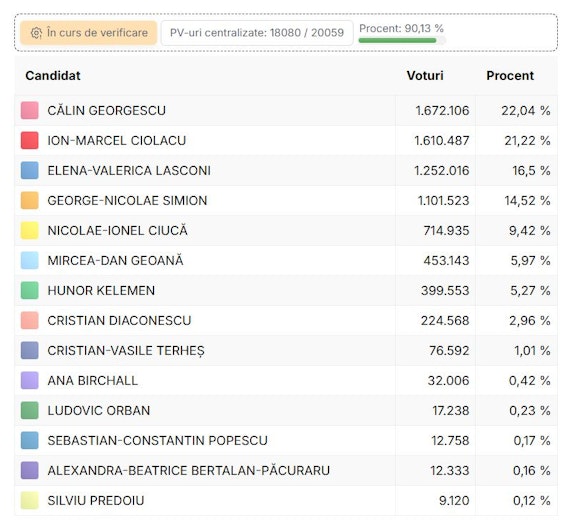Viewport: 575px width, 530px height.
Task: Select Călin Georgescu's pink color swatch
Action: click(30, 110)
